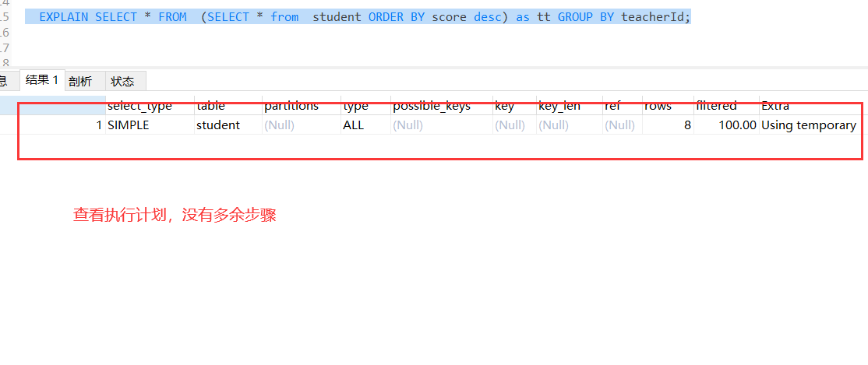Select the (Null) key_len cell

click(569, 125)
